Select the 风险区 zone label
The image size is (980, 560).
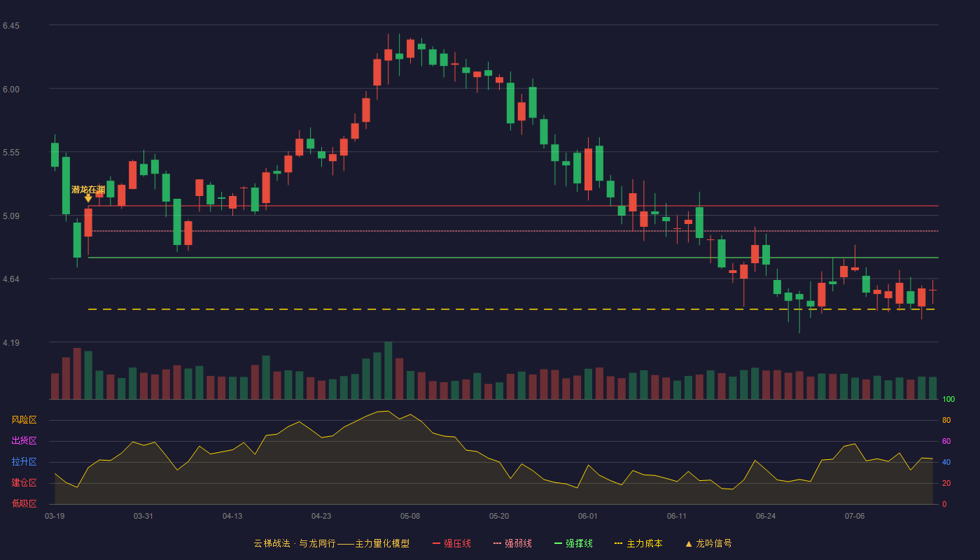coord(24,420)
